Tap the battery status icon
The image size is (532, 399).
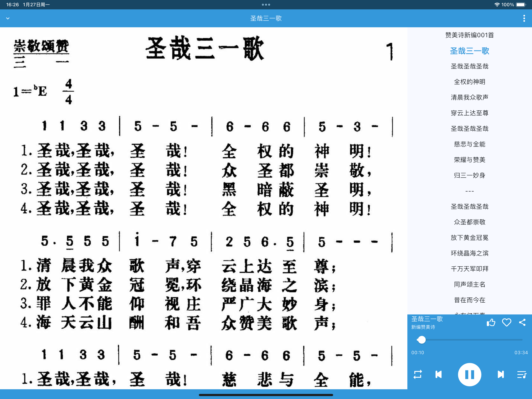click(x=521, y=4)
